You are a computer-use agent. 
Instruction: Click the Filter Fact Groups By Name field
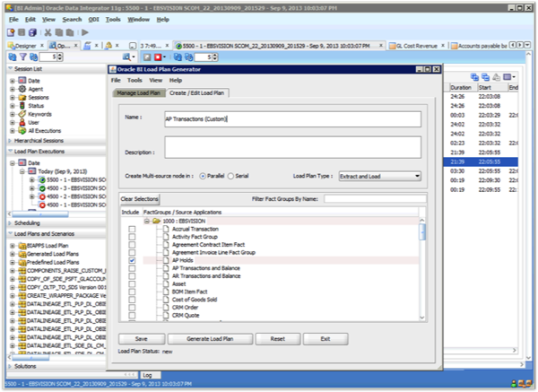(376, 199)
